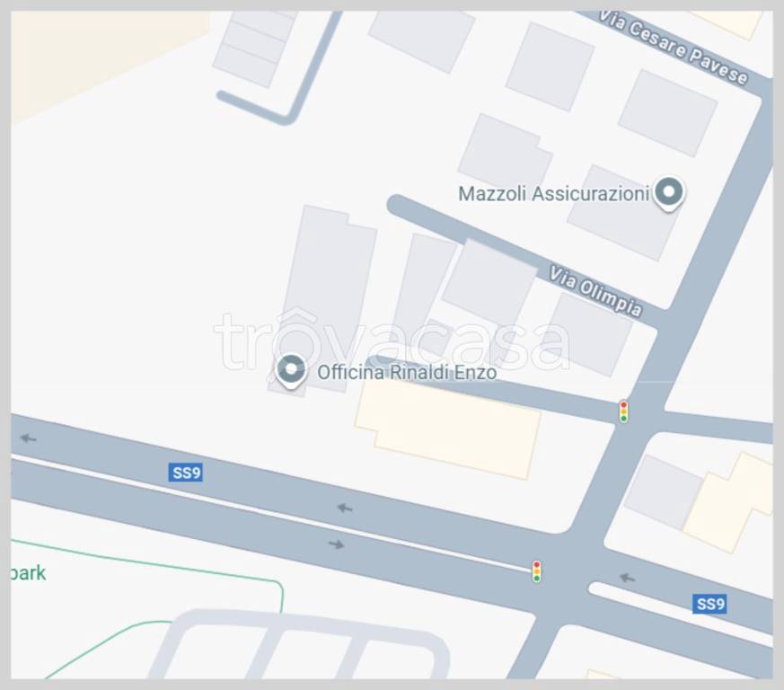Click the Officina Rinaldi Enzo map pin
The width and height of the screenshot is (784, 690).
pos(291,371)
